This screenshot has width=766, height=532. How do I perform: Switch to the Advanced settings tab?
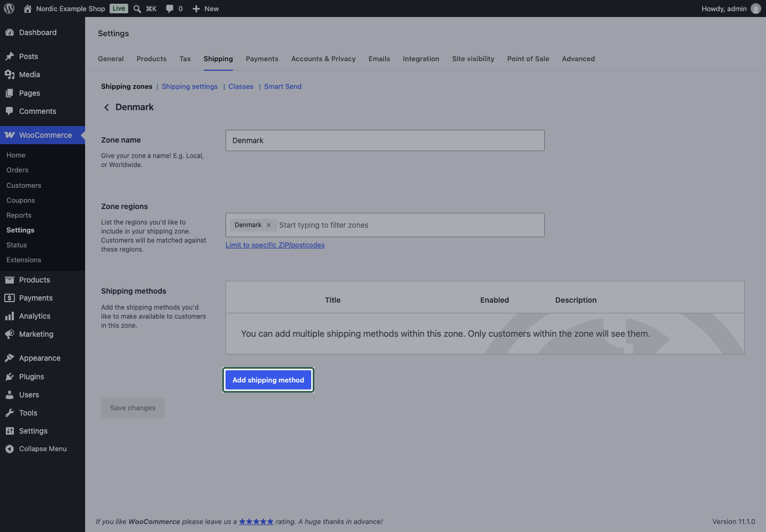(578, 59)
